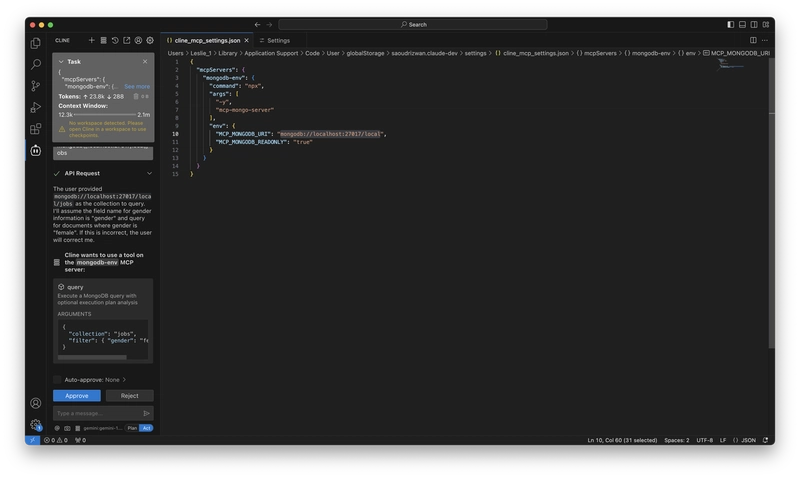Close the Task card with X

145,62
